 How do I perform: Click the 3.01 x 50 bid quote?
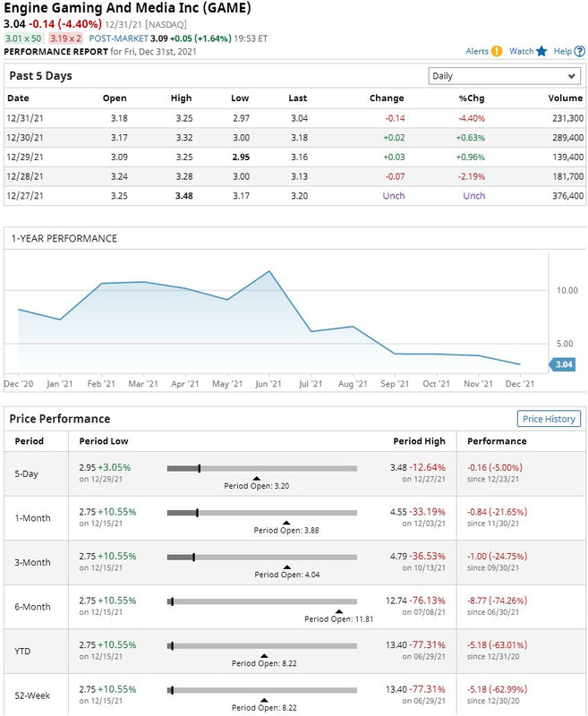coord(23,38)
